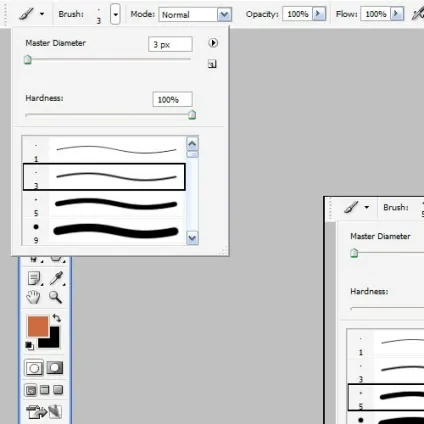Open the brush picker flyout menu

pyautogui.click(x=213, y=43)
